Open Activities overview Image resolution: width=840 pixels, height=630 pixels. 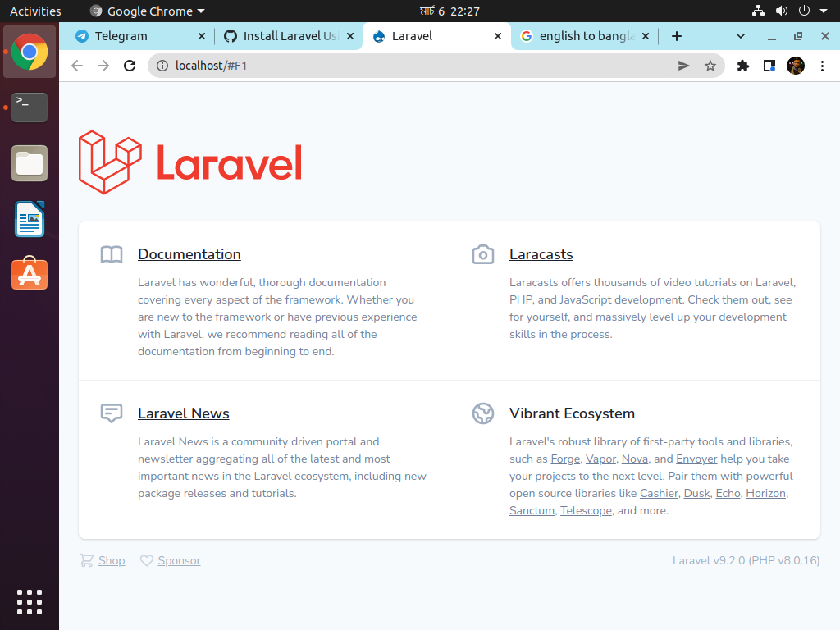point(35,11)
